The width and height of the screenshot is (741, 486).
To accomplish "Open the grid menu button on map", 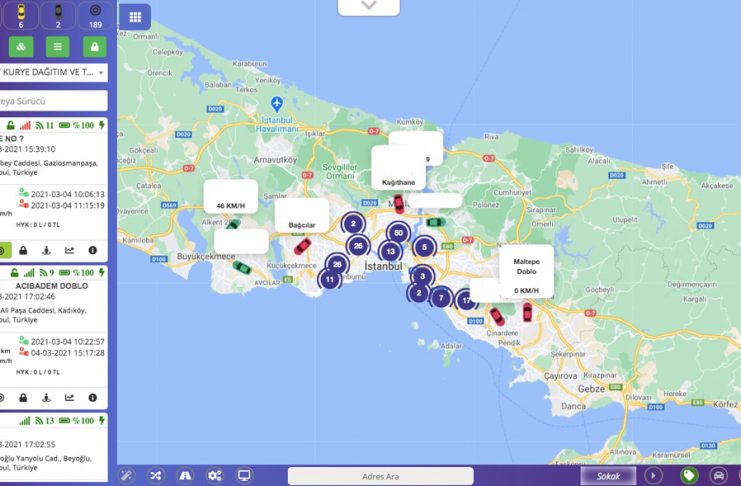I will click(x=135, y=17).
